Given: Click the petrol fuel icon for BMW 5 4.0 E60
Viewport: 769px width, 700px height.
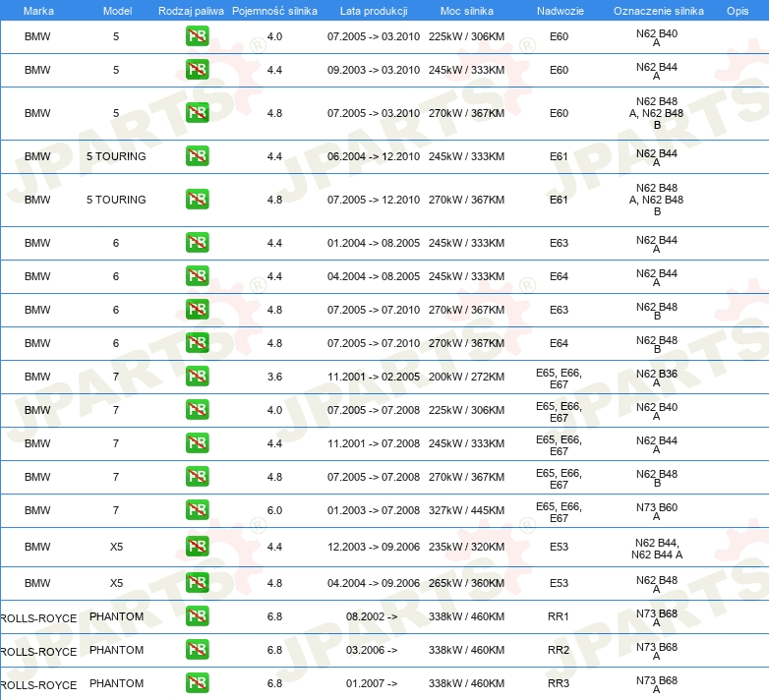Looking at the screenshot, I should tap(197, 36).
